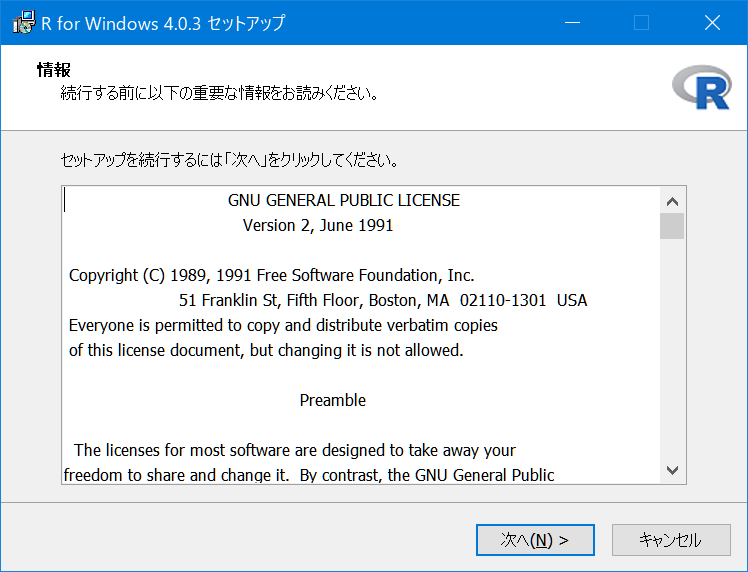The width and height of the screenshot is (748, 572).
Task: Click 'The licenses for most software' line
Action: pos(294,450)
